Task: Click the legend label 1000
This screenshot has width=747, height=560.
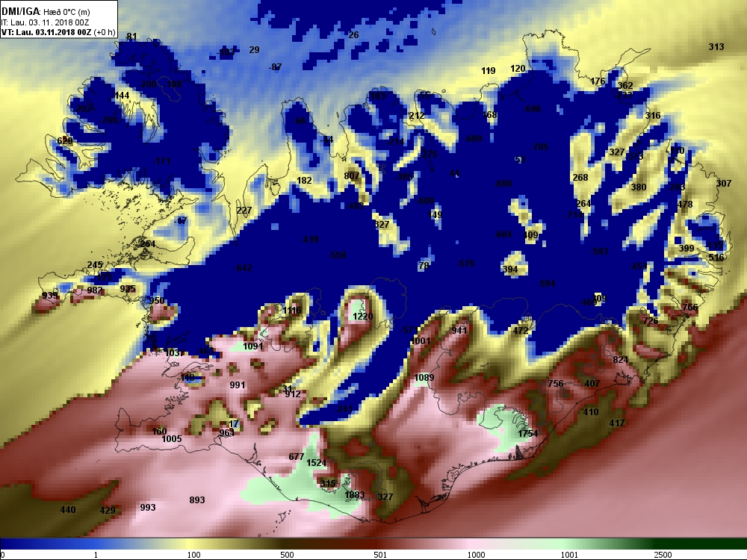Action: (476, 554)
